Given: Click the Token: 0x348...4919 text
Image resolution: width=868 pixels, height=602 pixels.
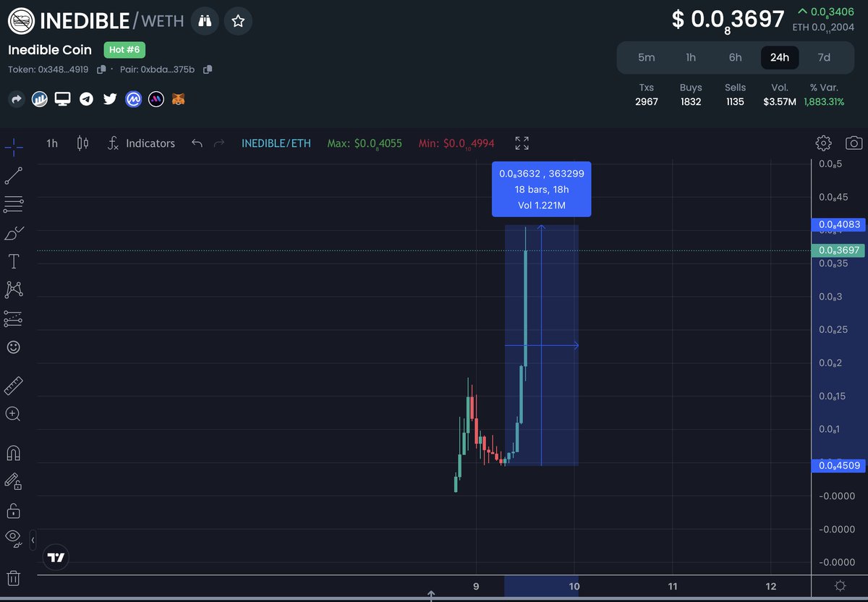Looking at the screenshot, I should [x=48, y=69].
